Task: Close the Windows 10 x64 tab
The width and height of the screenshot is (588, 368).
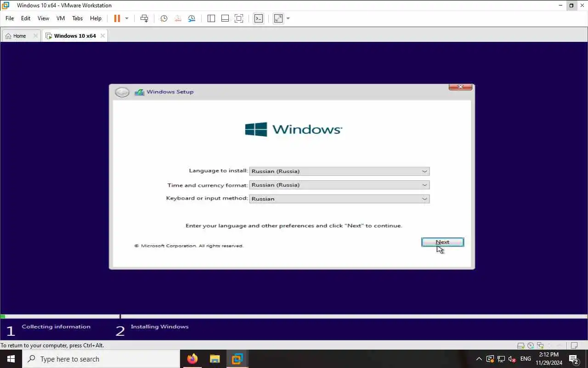Action: point(102,36)
